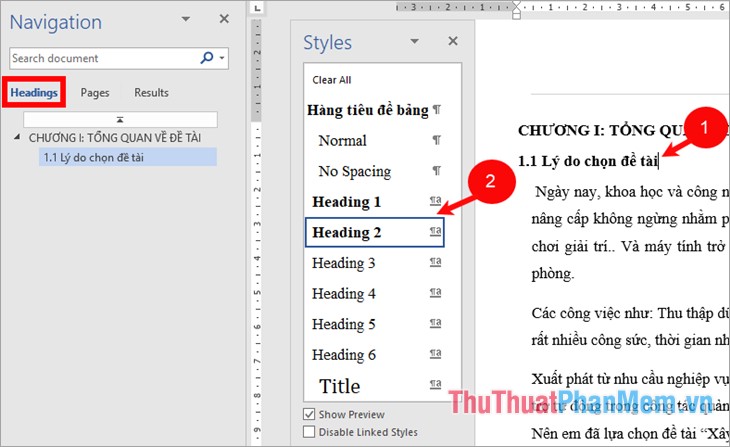Uncheck the Show Preview checkbox
This screenshot has width=730, height=447.
point(309,414)
